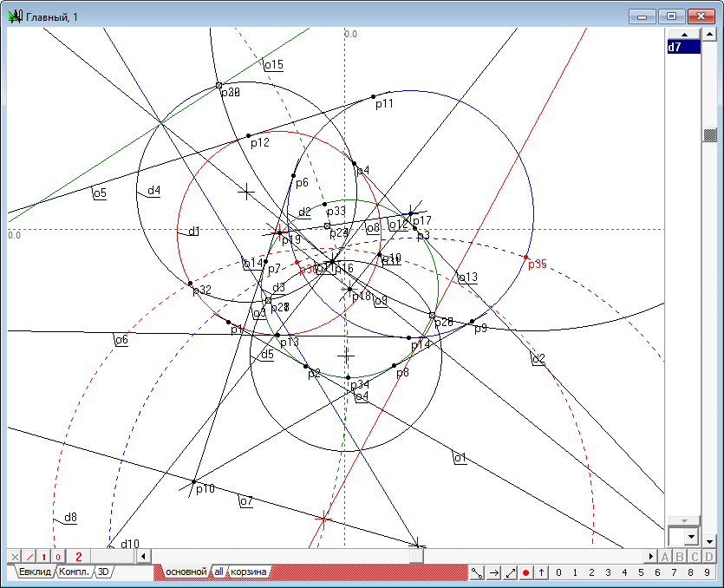Open the корзина layer tab

click(x=248, y=572)
